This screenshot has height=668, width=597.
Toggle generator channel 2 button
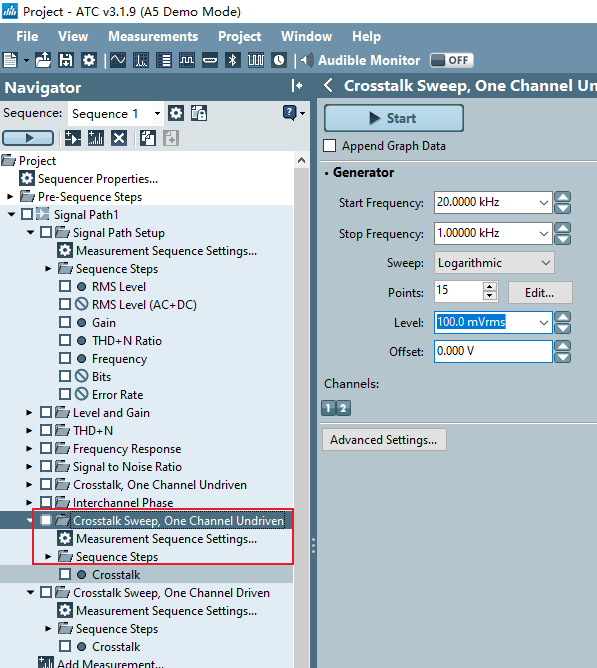pos(343,408)
